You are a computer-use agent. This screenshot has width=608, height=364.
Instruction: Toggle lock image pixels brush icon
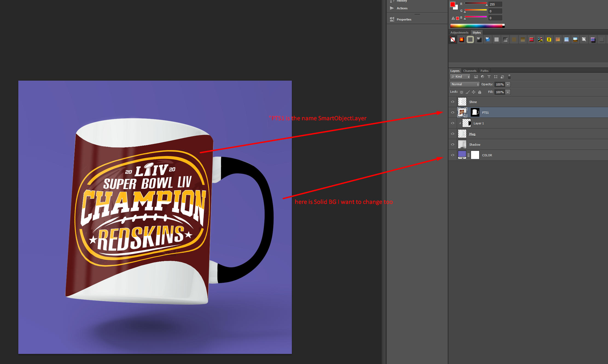(x=468, y=92)
